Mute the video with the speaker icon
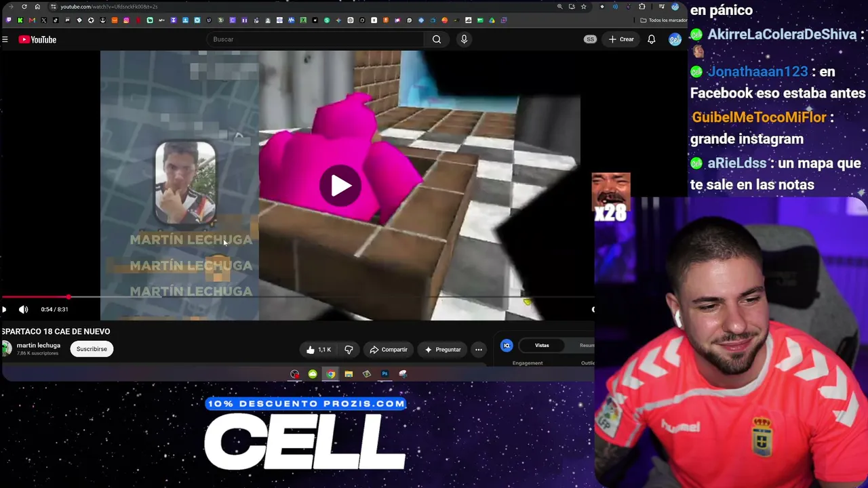The image size is (868, 488). point(24,310)
